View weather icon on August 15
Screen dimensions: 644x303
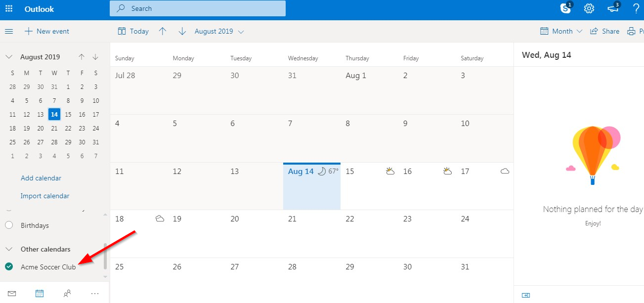pos(390,171)
